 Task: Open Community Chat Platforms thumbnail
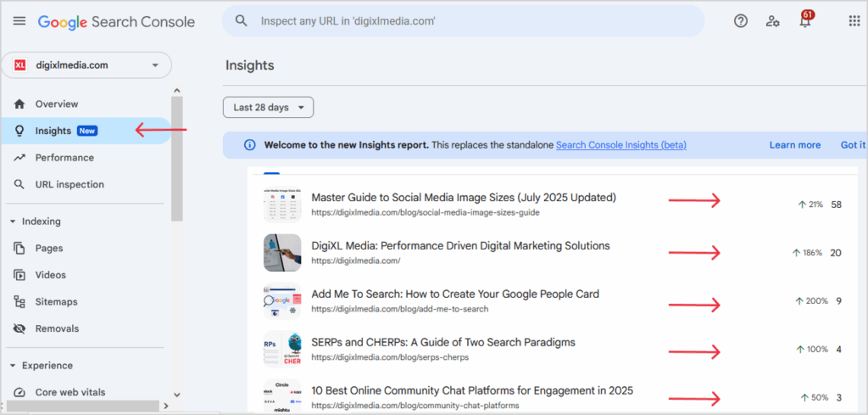pyautogui.click(x=282, y=395)
